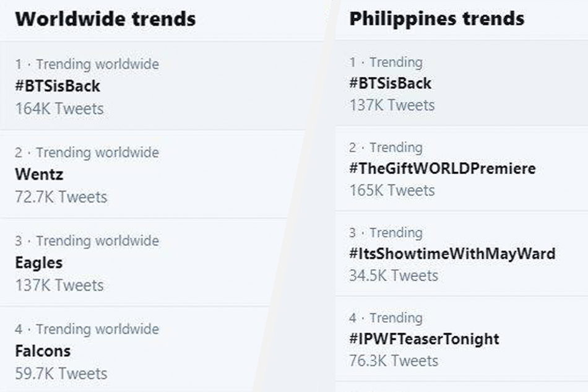The width and height of the screenshot is (588, 392).
Task: Click the 164K Tweets count
Action: pos(59,109)
